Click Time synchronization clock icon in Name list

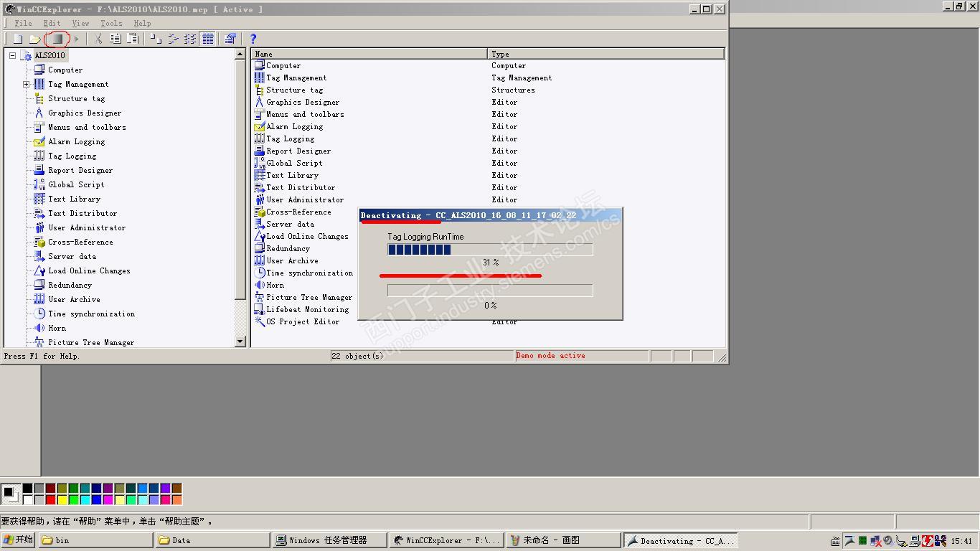pyautogui.click(x=260, y=273)
